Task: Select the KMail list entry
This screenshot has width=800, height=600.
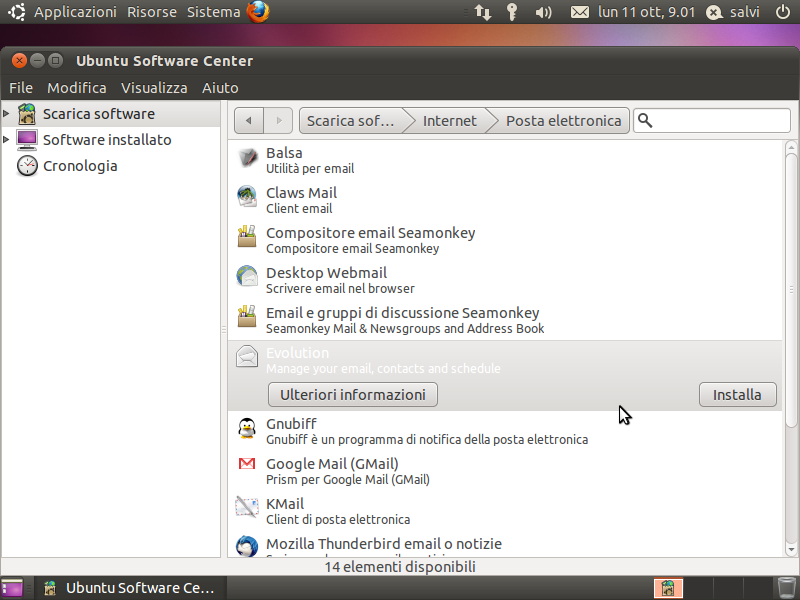Action: click(x=505, y=511)
